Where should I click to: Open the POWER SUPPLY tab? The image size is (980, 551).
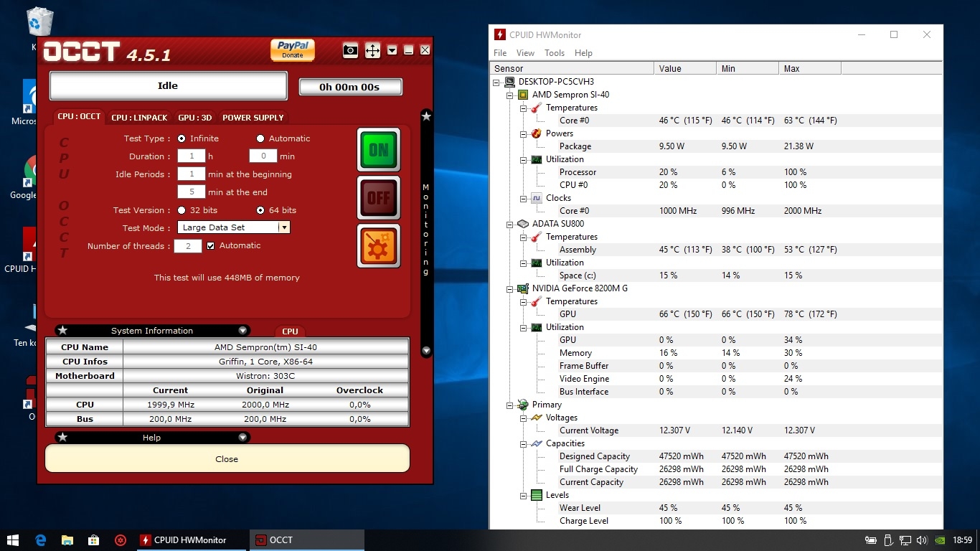point(253,117)
